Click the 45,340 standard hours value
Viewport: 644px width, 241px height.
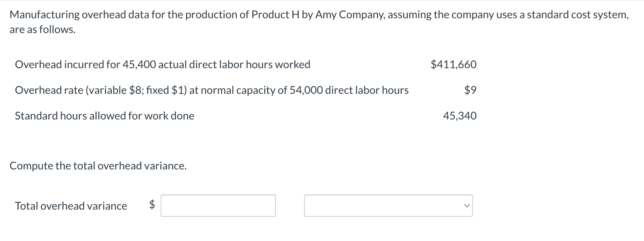[x=460, y=116]
